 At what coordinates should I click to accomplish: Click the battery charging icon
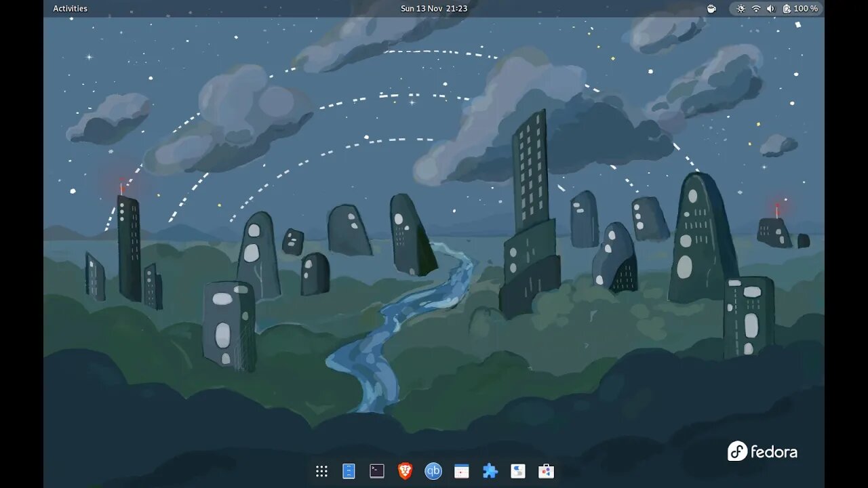787,9
